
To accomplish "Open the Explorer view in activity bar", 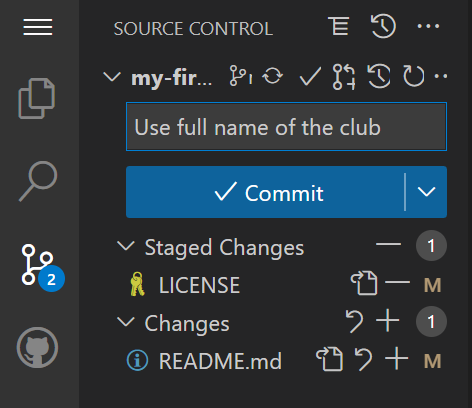I will click(x=37, y=98).
